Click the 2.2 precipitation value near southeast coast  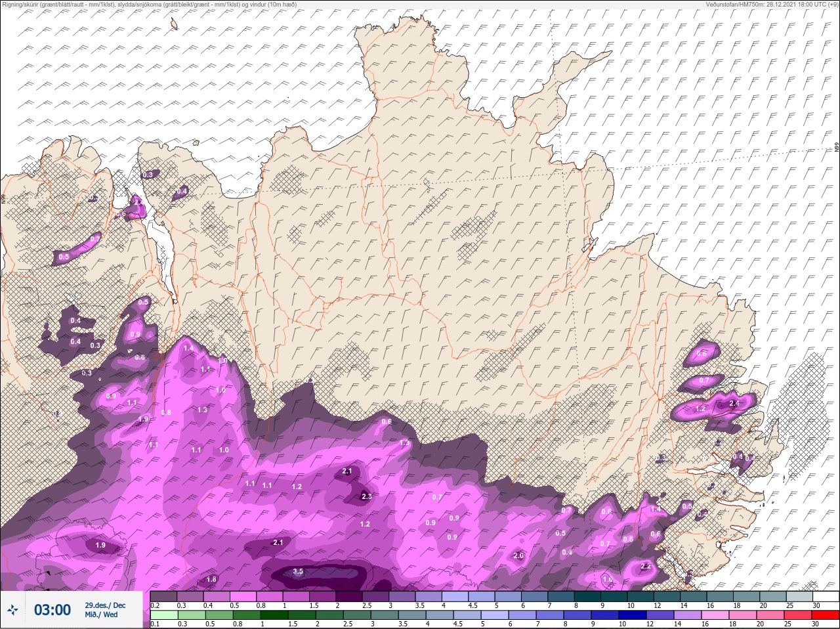(646, 567)
